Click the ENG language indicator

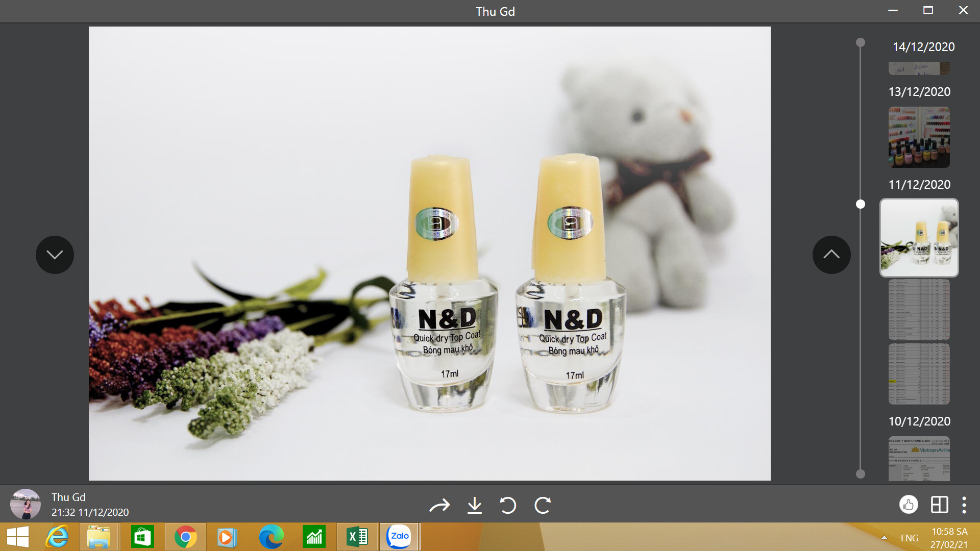[x=909, y=538]
